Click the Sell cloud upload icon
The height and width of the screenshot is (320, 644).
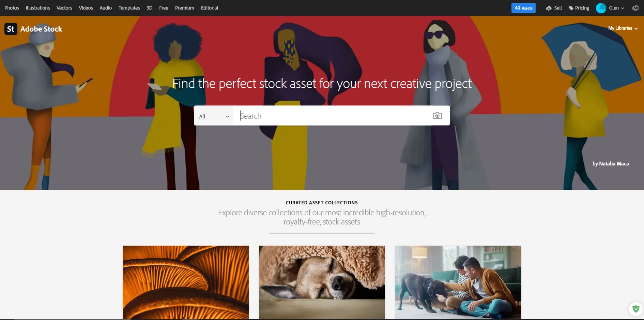pos(549,8)
